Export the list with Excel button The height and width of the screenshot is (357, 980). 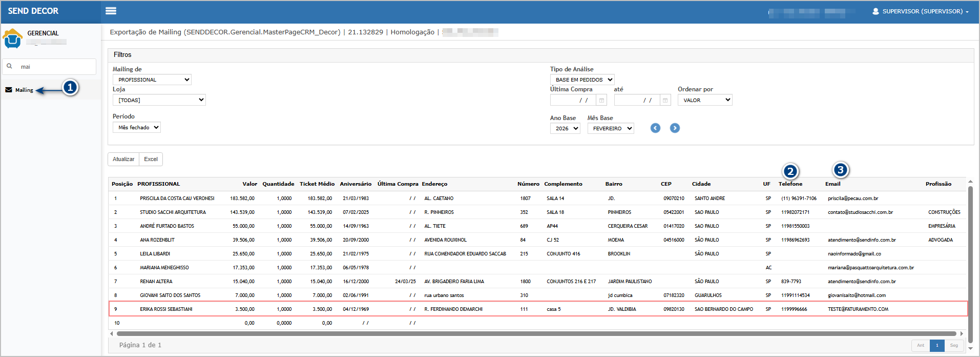tap(151, 159)
